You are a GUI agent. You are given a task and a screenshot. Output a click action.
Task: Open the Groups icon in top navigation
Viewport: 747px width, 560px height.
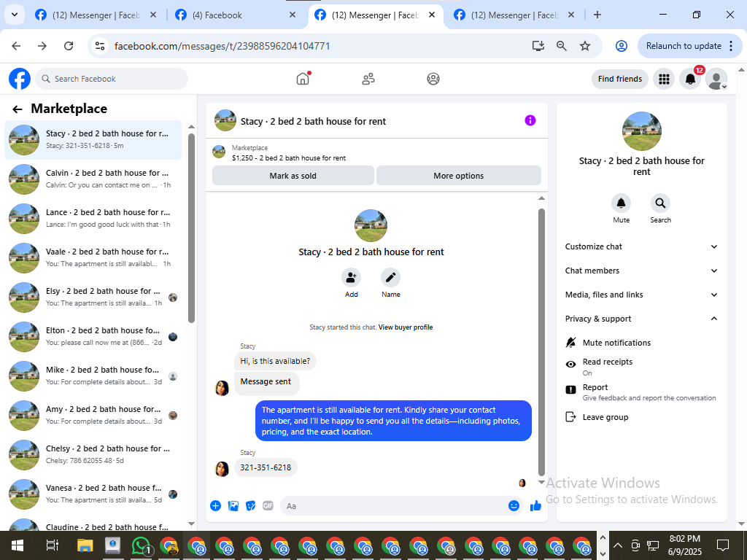pyautogui.click(x=433, y=79)
